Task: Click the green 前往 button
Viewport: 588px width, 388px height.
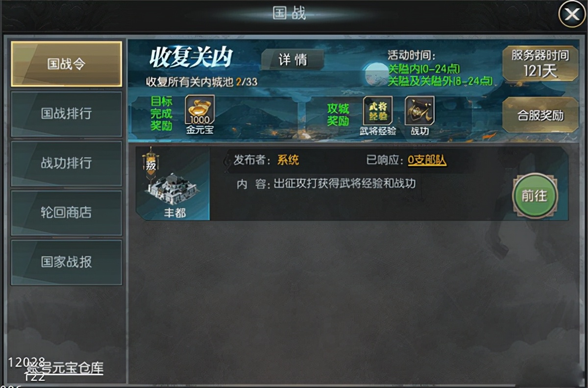Action: (534, 195)
